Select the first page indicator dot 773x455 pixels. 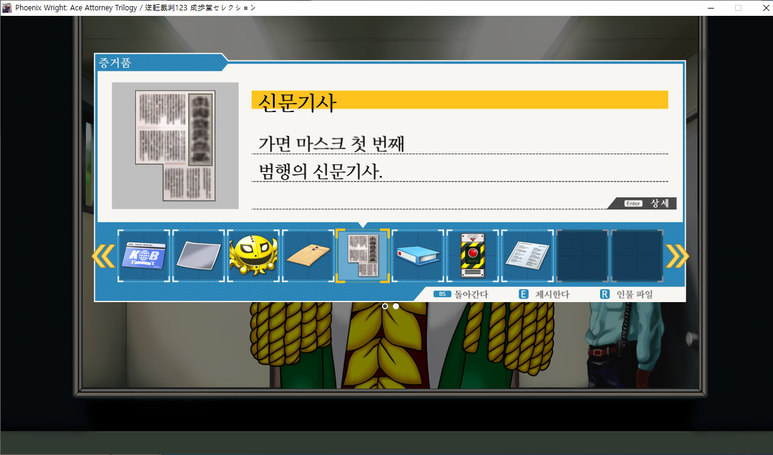385,306
